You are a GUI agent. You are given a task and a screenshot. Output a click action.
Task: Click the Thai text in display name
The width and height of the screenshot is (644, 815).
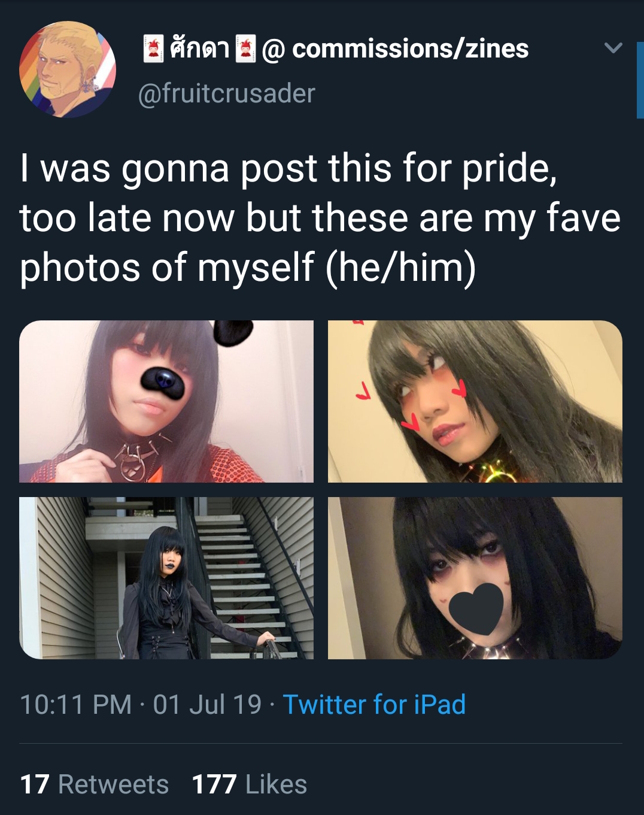[x=199, y=47]
